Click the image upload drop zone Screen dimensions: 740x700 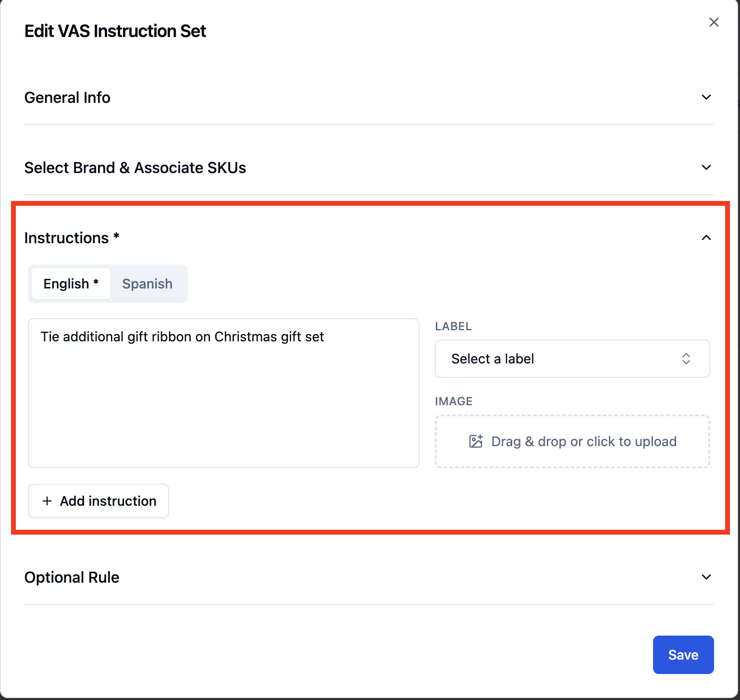coord(572,441)
